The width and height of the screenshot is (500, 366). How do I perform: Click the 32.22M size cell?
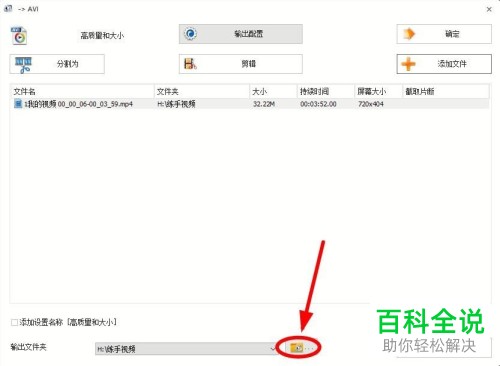264,104
